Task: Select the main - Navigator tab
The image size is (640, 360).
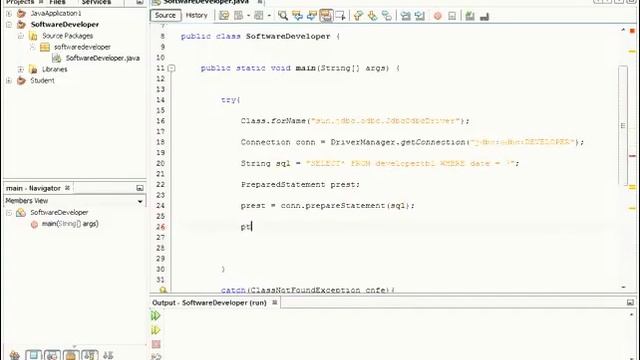Action: click(x=33, y=188)
